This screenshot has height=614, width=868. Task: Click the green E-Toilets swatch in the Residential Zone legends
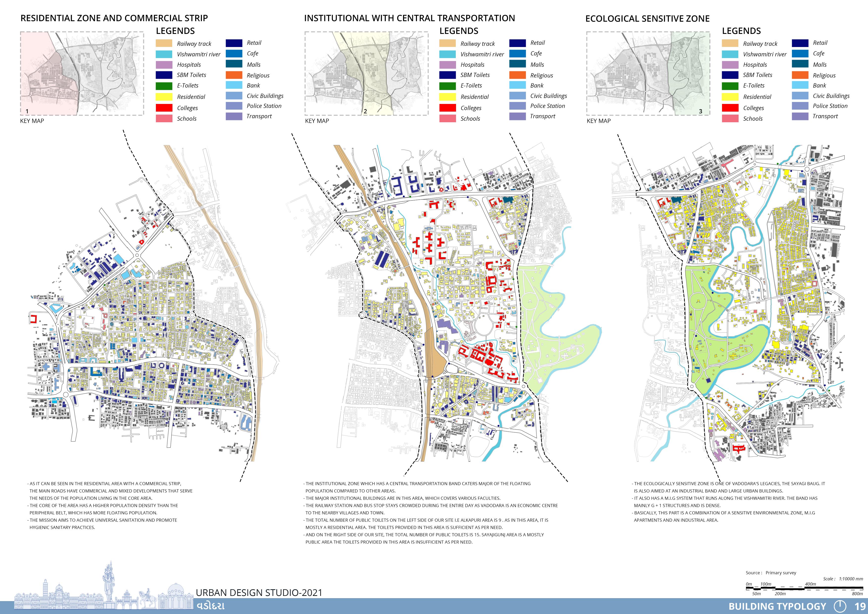point(164,86)
